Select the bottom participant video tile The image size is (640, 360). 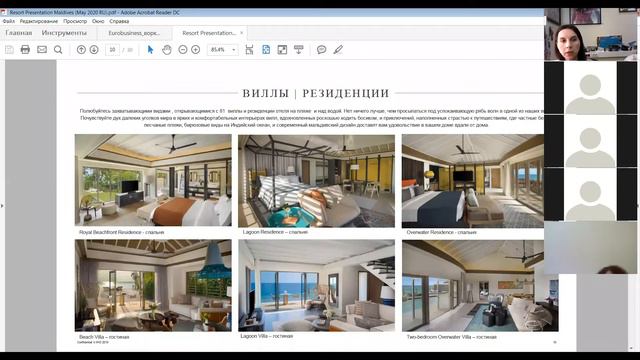[x=590, y=248]
